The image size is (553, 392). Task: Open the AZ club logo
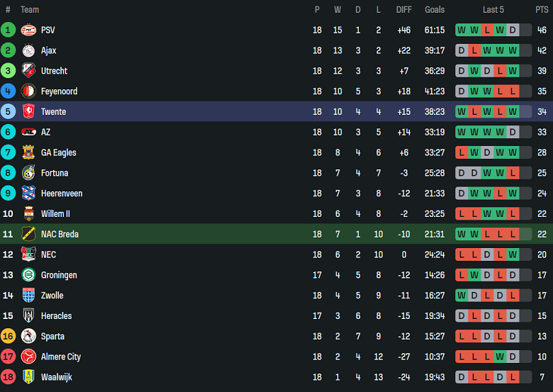28,133
